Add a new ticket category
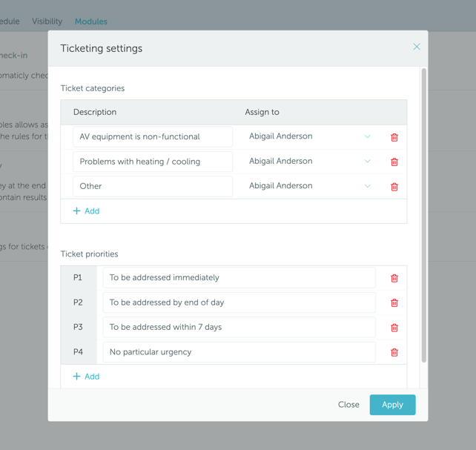 pos(86,211)
